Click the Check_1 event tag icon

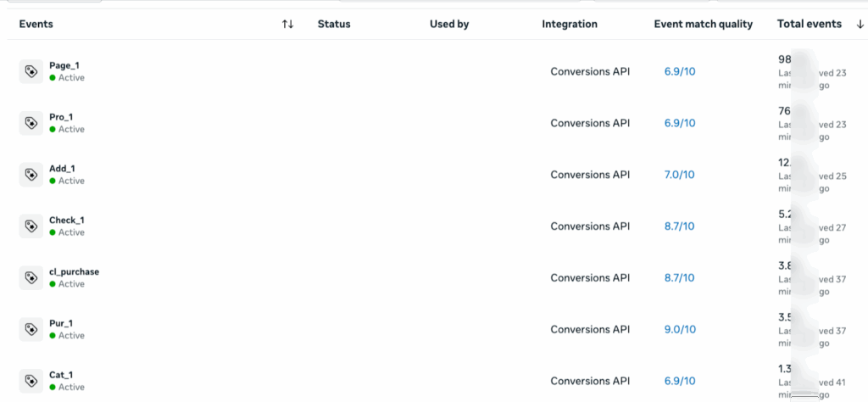(x=31, y=226)
